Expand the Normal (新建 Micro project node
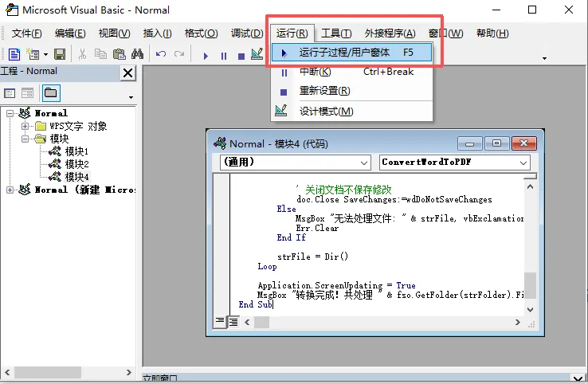Screen dimensions: 588x384 [10, 190]
